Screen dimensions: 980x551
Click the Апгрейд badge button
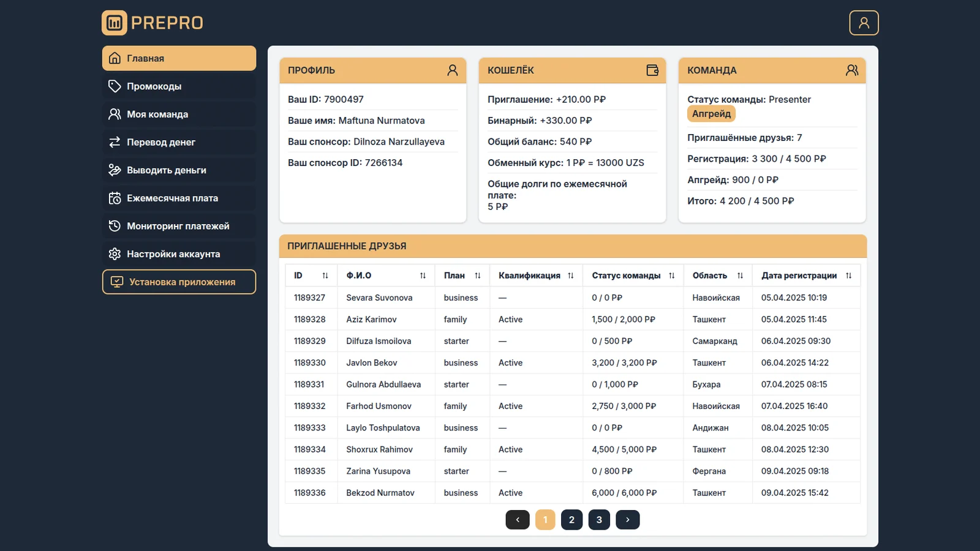[x=711, y=114]
